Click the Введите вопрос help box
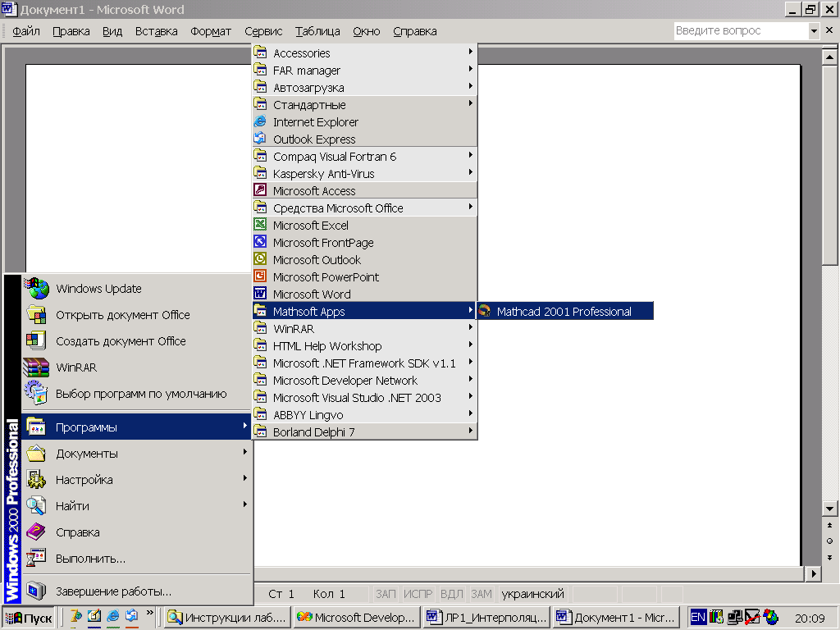 pyautogui.click(x=741, y=30)
